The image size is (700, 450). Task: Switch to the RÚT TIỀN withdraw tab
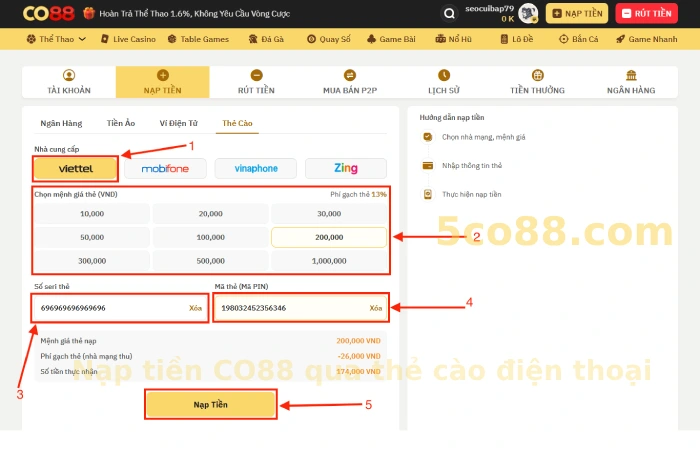[x=256, y=82]
